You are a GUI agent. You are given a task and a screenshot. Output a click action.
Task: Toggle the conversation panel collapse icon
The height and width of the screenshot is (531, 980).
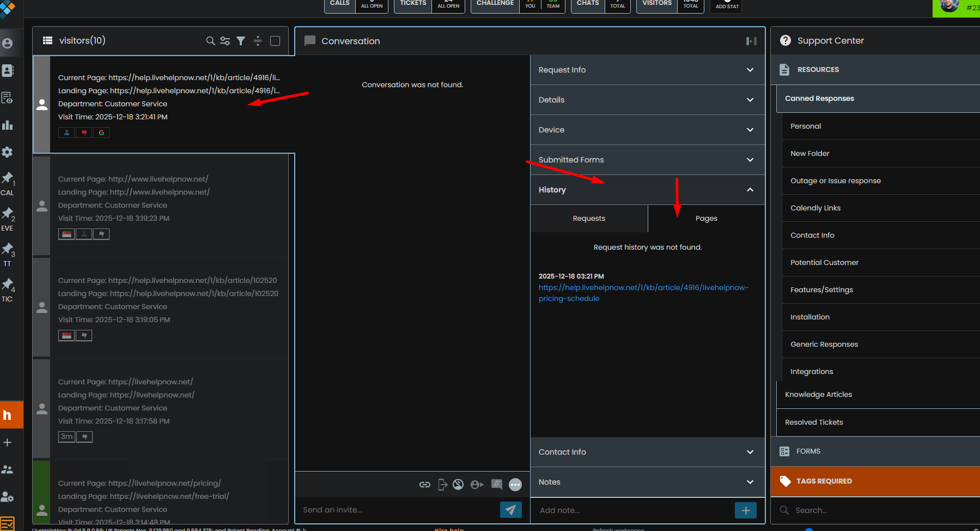coord(751,41)
